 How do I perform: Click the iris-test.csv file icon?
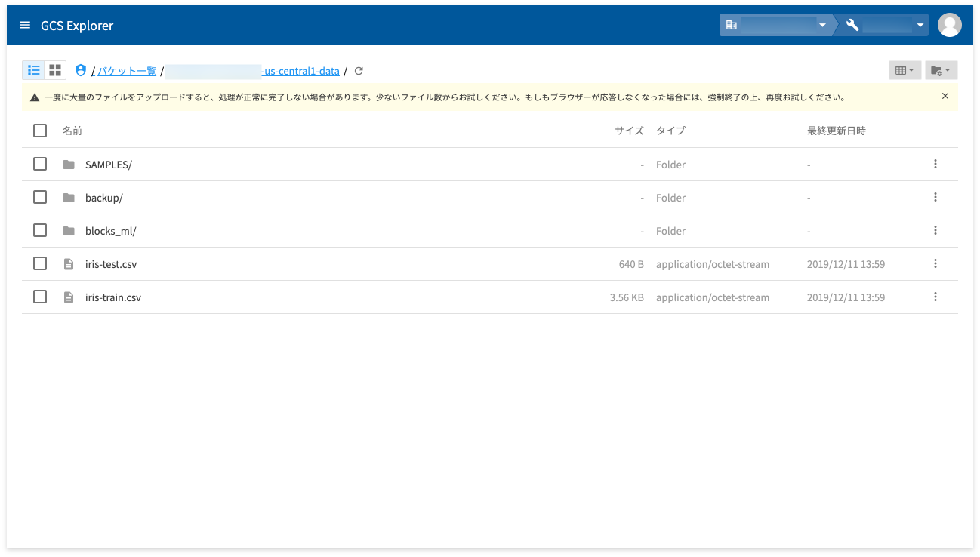click(69, 264)
